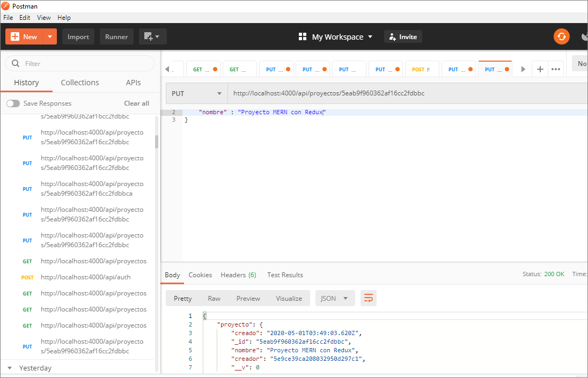Select the POST request tab

[x=422, y=69]
